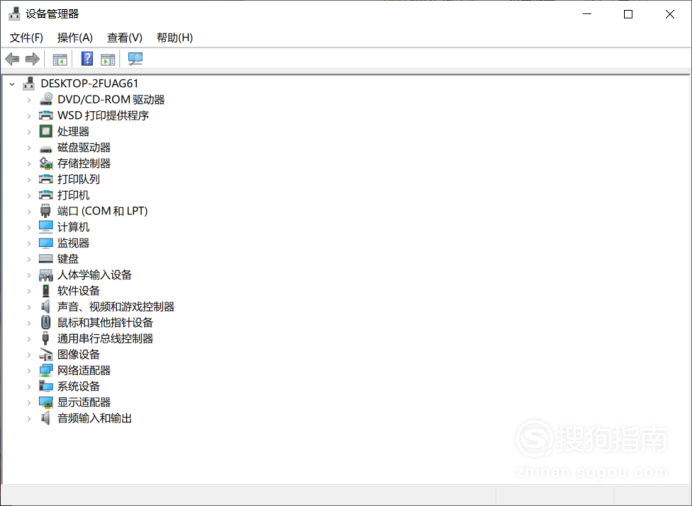Select the 图像设备 label
Screen dimensions: 692x506
pyautogui.click(x=79, y=354)
